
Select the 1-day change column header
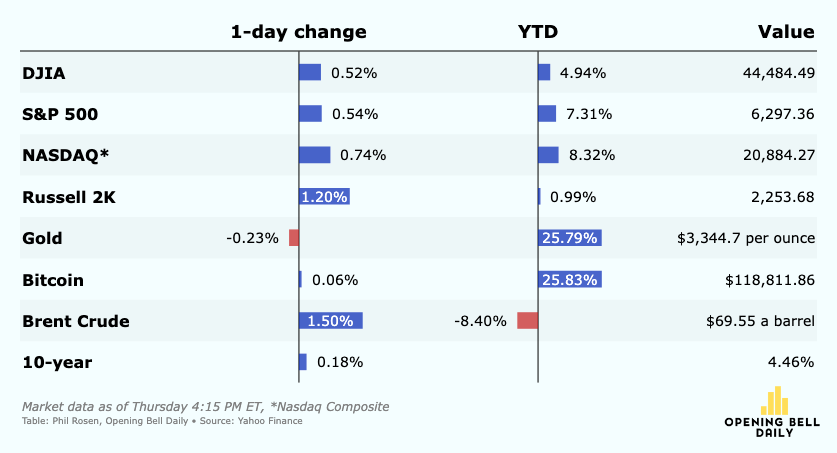(x=298, y=31)
